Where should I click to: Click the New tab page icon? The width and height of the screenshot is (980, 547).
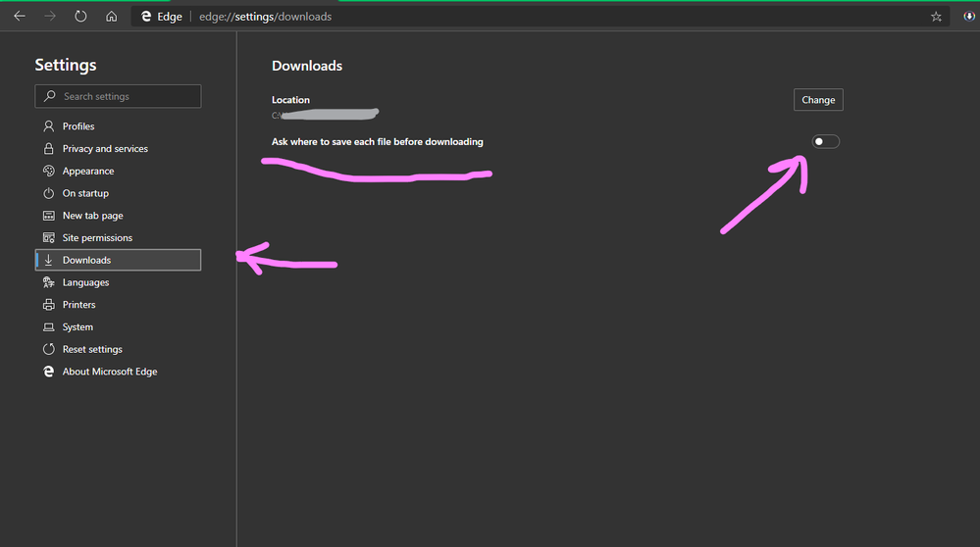49,216
